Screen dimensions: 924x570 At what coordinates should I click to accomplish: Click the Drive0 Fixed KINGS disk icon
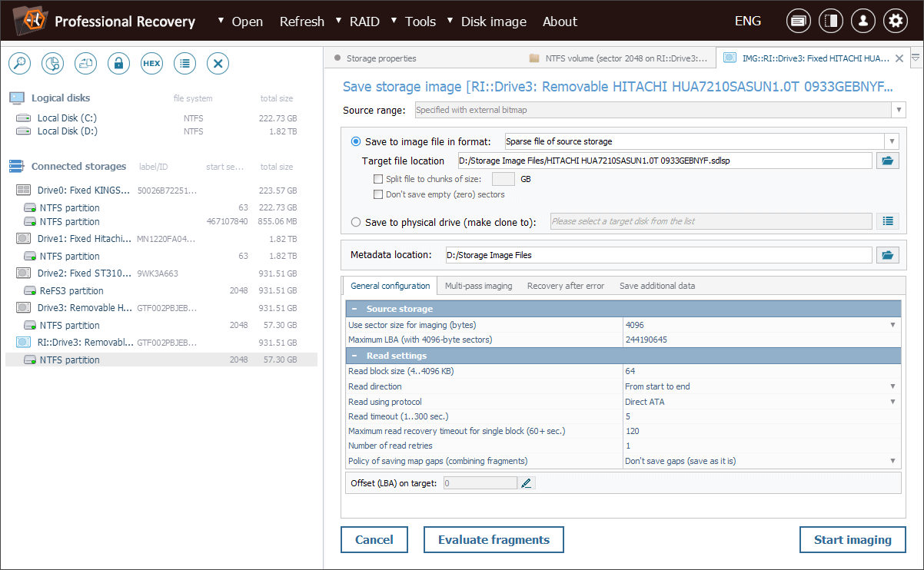pyautogui.click(x=23, y=191)
